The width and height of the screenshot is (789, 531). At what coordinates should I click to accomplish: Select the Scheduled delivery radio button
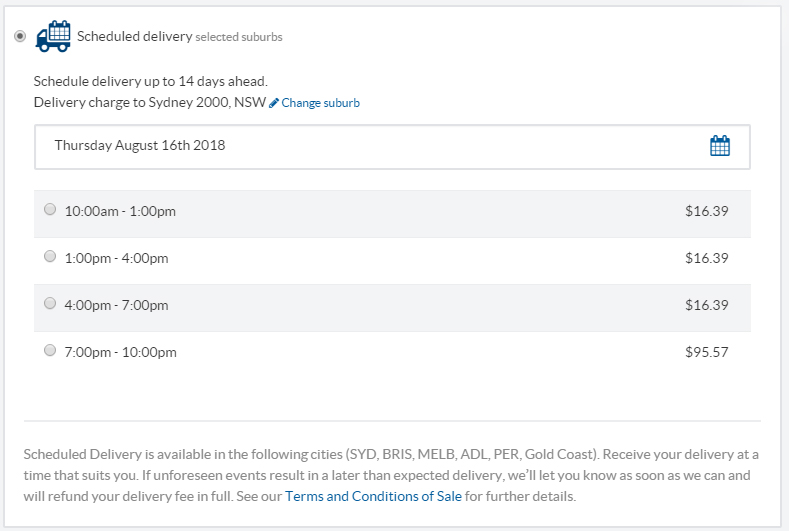20,36
